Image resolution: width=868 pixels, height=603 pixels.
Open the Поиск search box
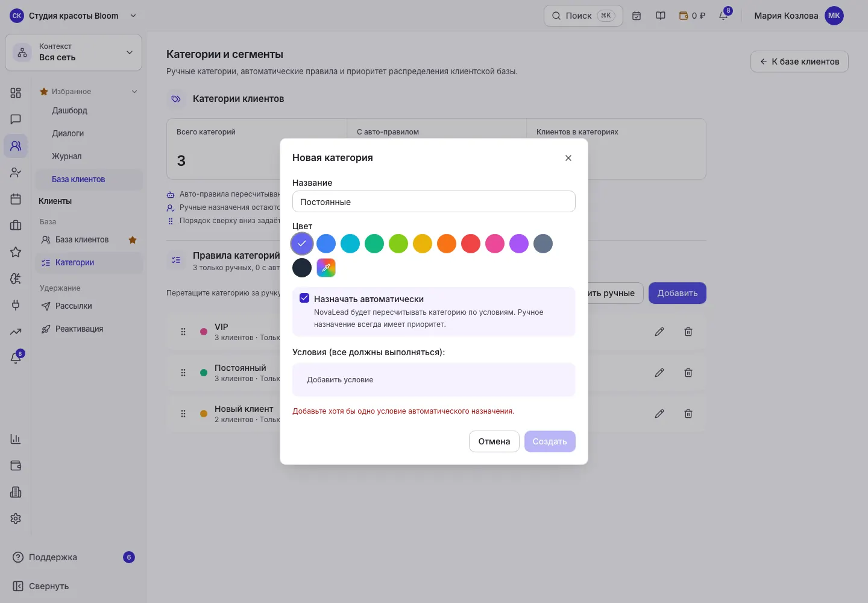click(583, 16)
